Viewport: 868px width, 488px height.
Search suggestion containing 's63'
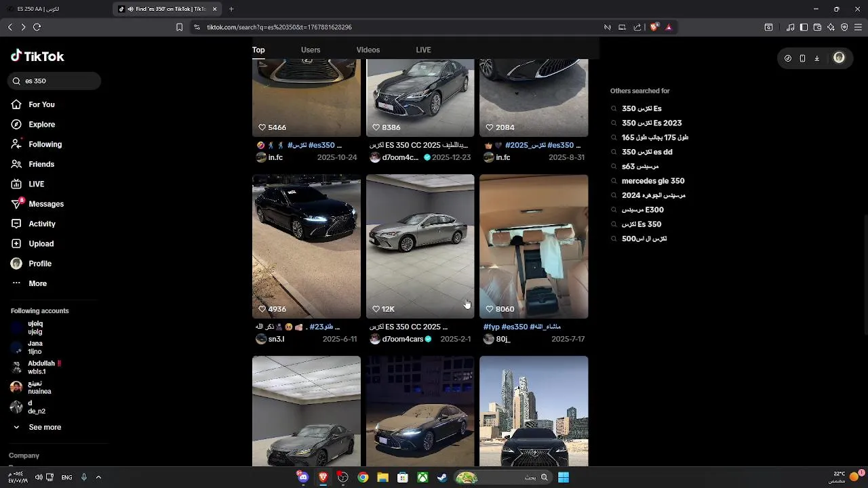639,167
